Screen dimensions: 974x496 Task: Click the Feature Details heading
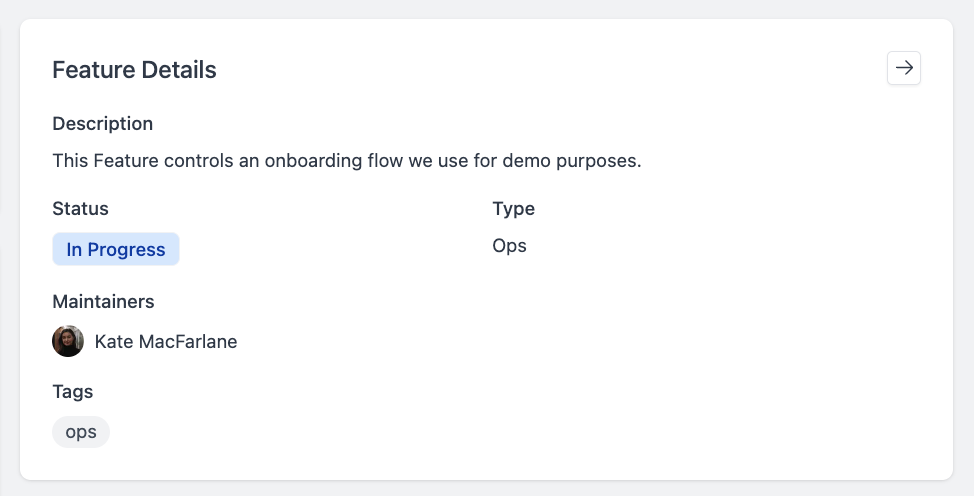pos(134,70)
